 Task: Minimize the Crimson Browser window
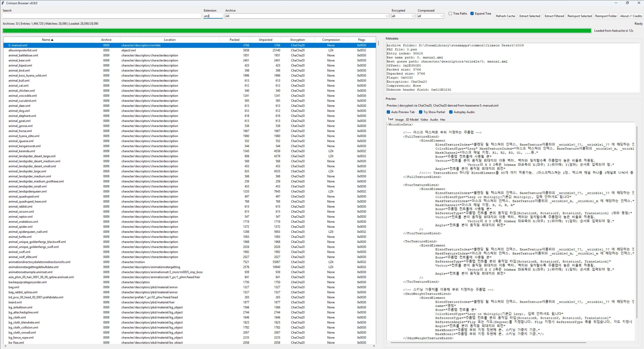click(x=616, y=3)
